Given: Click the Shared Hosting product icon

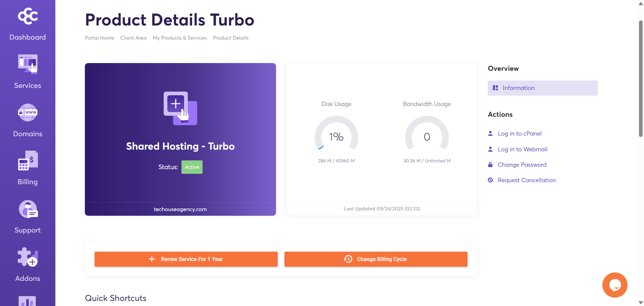Looking at the screenshot, I should pyautogui.click(x=180, y=108).
